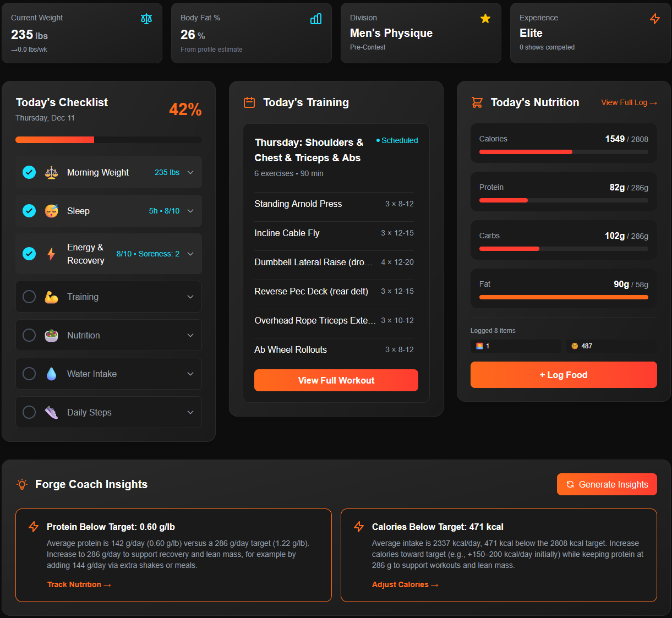672x618 pixels.
Task: Click the scale icon on Current Weight card
Action: pos(146,18)
